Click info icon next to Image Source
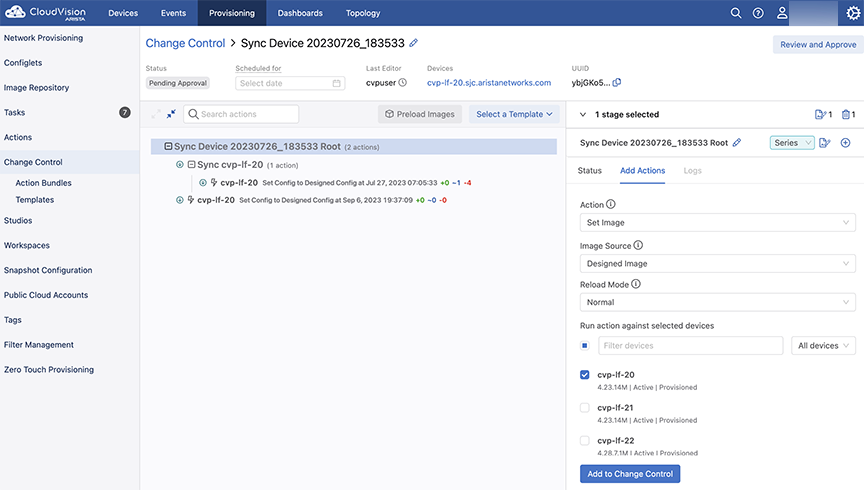The height and width of the screenshot is (490, 864). pos(638,245)
